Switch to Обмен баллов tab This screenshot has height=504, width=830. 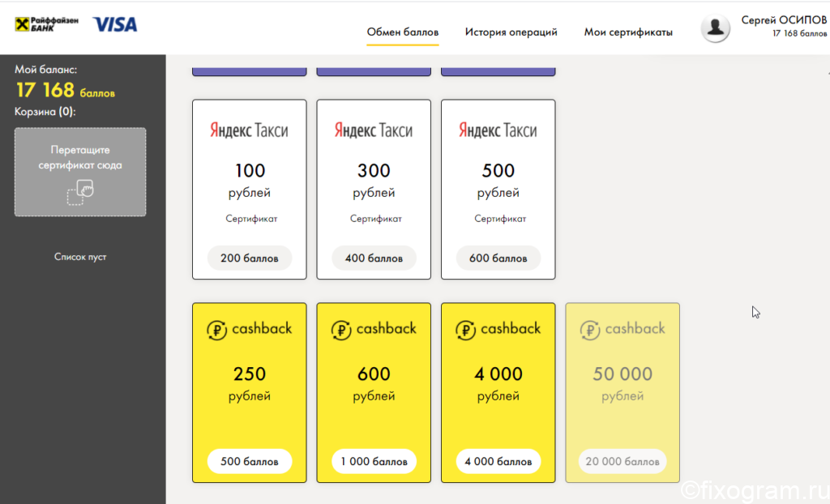pyautogui.click(x=402, y=32)
